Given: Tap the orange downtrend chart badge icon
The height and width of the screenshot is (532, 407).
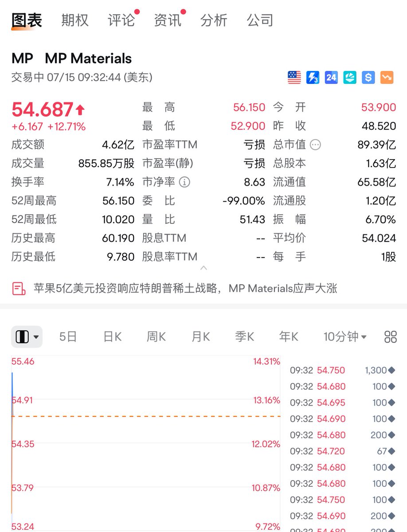Looking at the screenshot, I should point(387,78).
